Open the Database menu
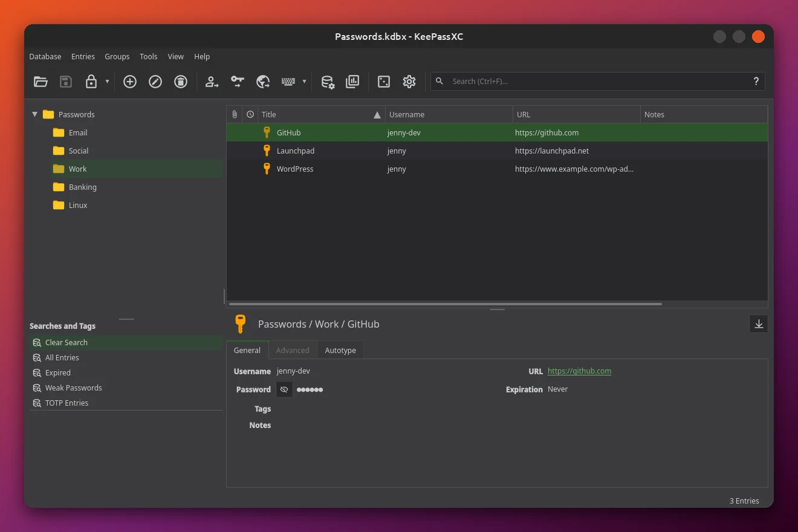 [x=45, y=56]
